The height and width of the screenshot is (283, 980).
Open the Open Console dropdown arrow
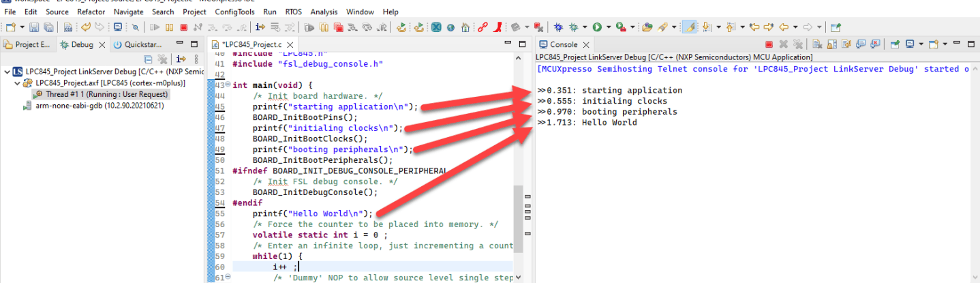tap(945, 44)
